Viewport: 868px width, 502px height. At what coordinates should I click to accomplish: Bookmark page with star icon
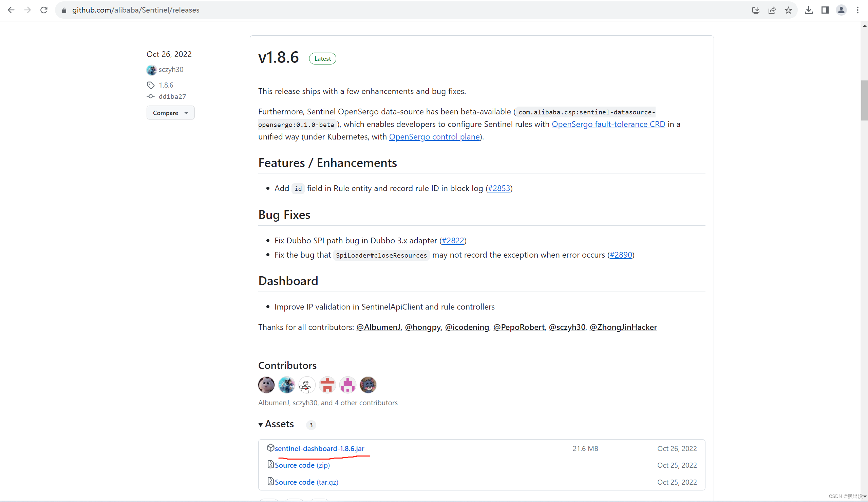[x=788, y=10]
